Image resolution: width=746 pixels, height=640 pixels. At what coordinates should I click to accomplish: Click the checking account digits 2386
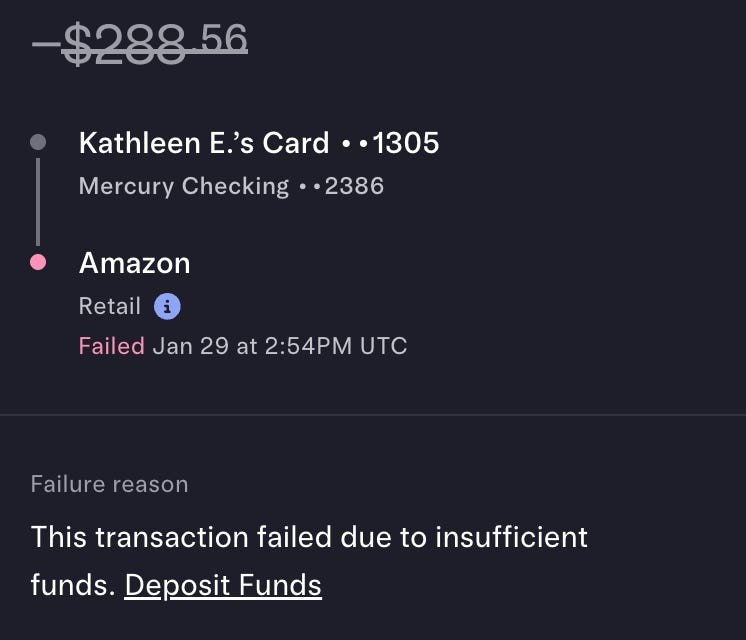(x=354, y=185)
